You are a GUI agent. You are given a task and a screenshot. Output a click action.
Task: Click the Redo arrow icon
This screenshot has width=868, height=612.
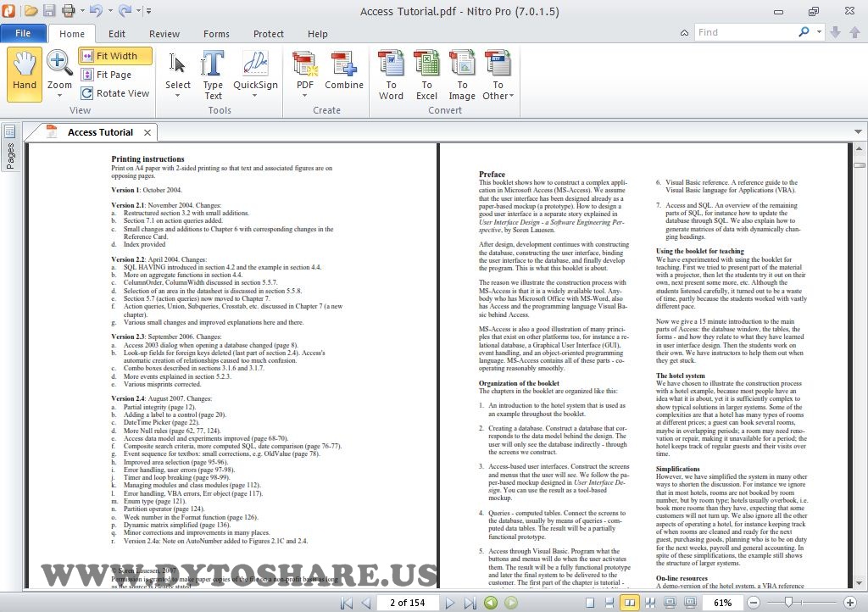(125, 10)
